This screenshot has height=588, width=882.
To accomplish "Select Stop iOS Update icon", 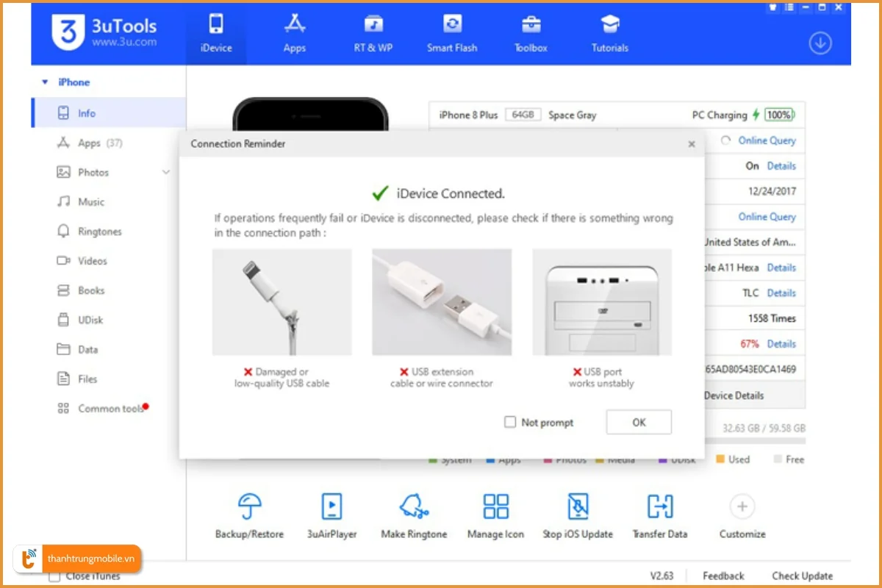I will click(578, 507).
